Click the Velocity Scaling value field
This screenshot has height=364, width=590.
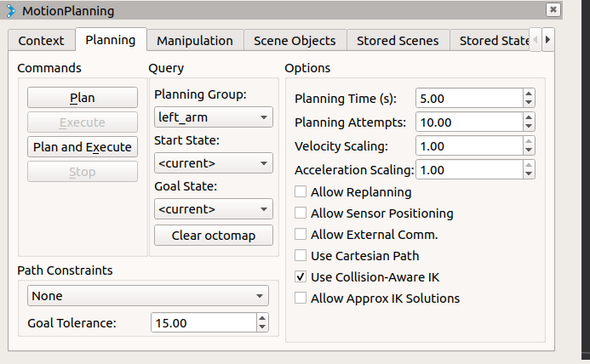click(469, 146)
